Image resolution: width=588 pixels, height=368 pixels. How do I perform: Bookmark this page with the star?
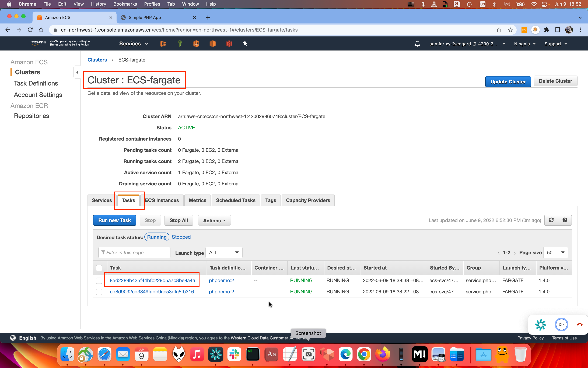(510, 30)
